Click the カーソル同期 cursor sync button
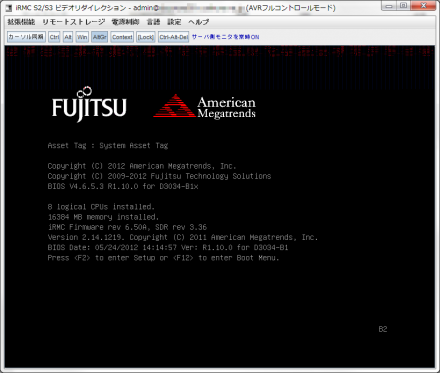This screenshot has width=440, height=373. (26, 37)
